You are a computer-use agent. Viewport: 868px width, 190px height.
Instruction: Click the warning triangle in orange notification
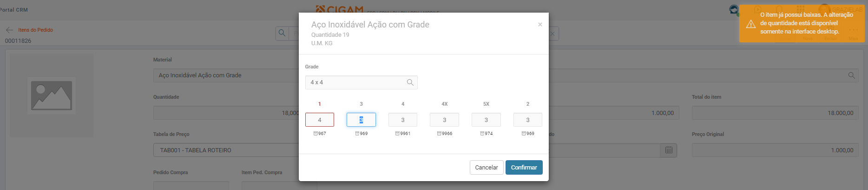tap(750, 24)
